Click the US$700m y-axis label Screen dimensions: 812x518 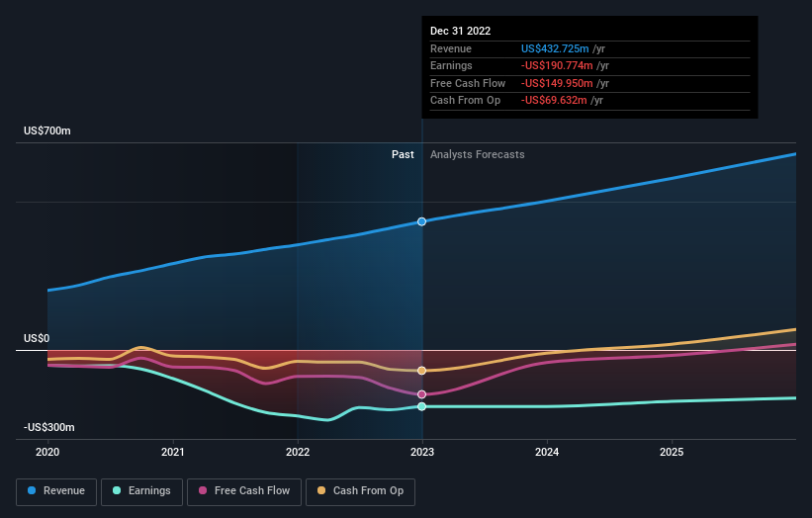pyautogui.click(x=47, y=130)
